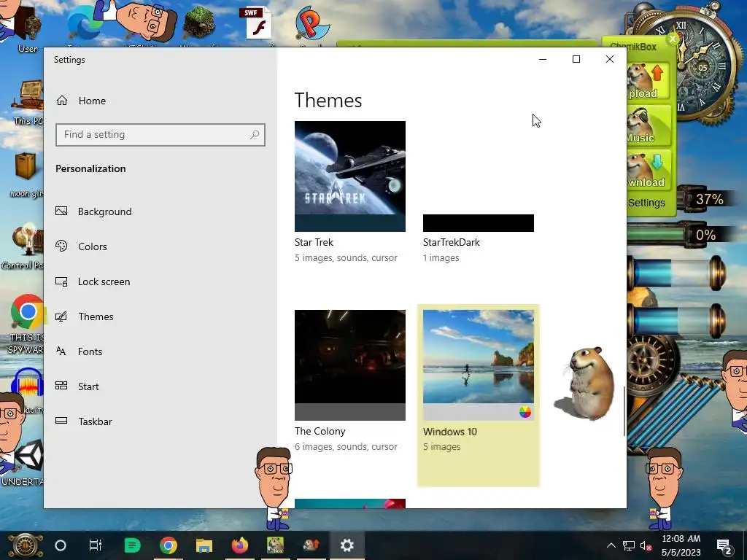Click the ChomikBox Upload button
Image resolution: width=747 pixels, height=560 pixels.
pos(649,81)
